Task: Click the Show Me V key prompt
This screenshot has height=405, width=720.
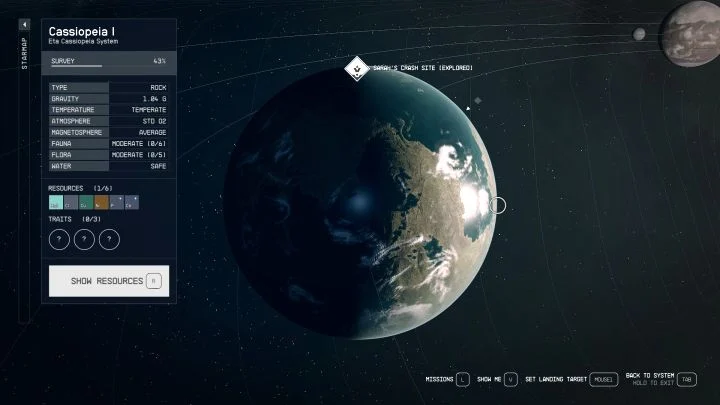Action: pos(510,379)
